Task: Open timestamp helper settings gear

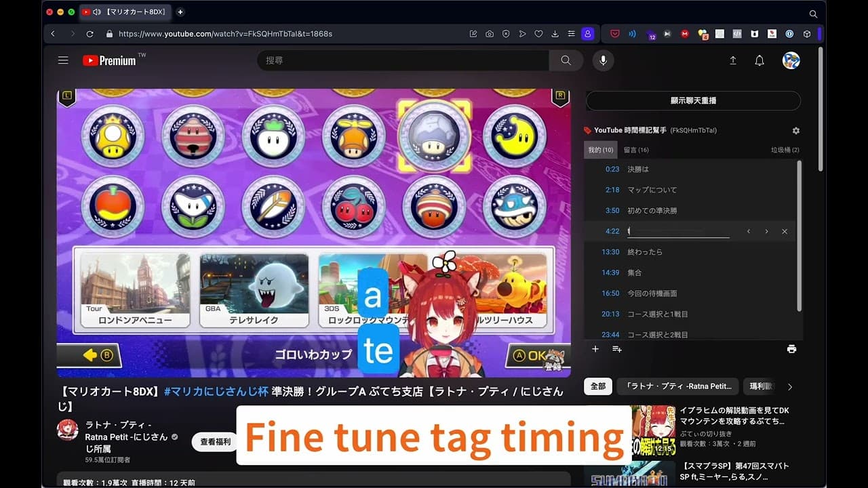Action: [795, 130]
